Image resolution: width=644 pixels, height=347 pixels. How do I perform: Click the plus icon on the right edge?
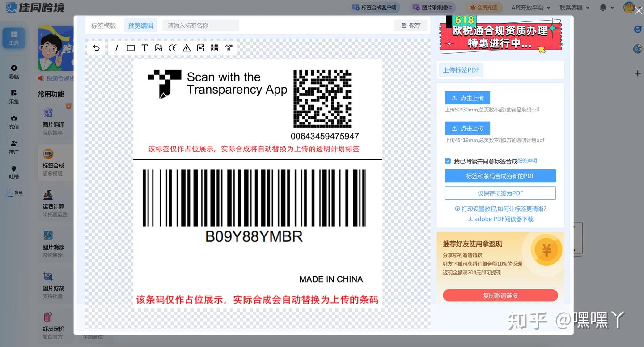[638, 73]
